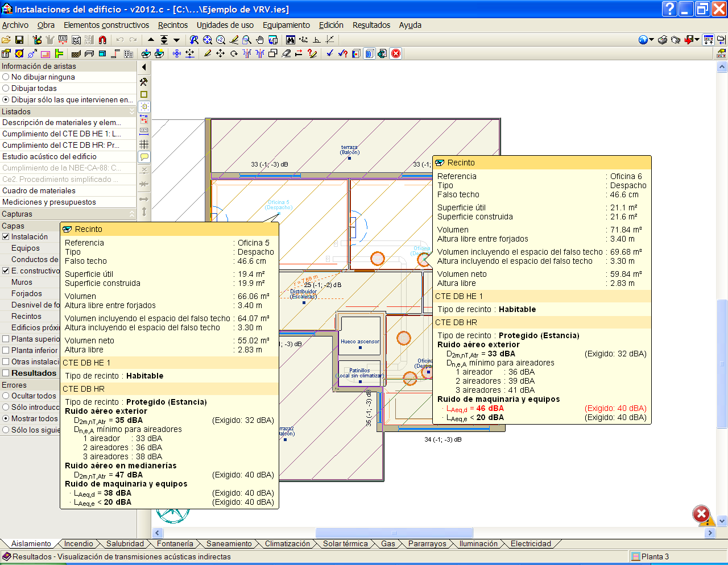Screen dimensions: 728x565
Task: Collapse the Capturas panel section
Action: [132, 214]
